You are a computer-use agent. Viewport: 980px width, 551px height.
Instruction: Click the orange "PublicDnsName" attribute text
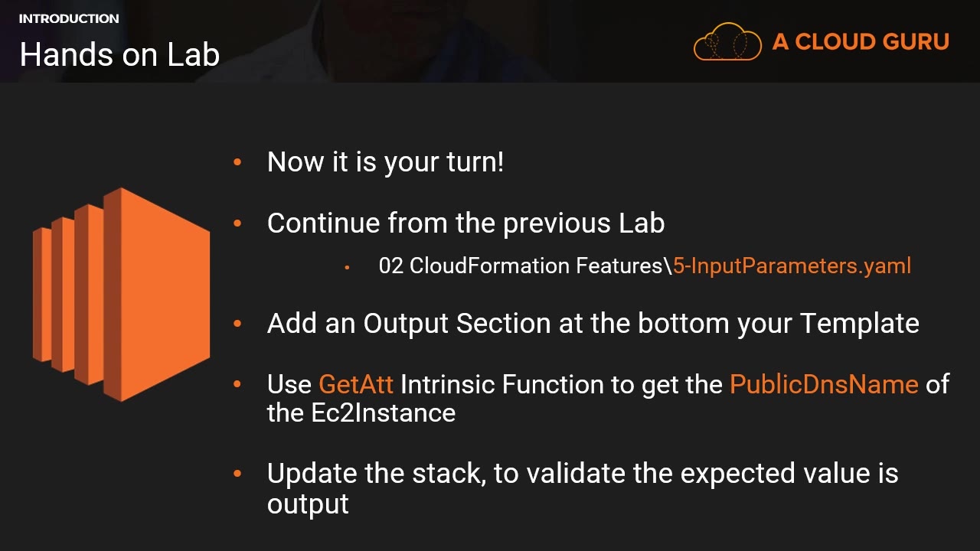click(x=824, y=384)
